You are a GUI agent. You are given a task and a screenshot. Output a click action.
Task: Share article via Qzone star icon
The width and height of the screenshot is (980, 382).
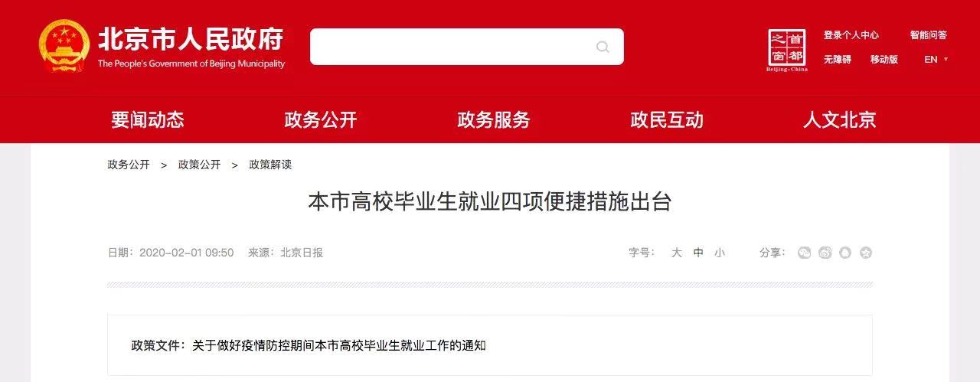(866, 253)
